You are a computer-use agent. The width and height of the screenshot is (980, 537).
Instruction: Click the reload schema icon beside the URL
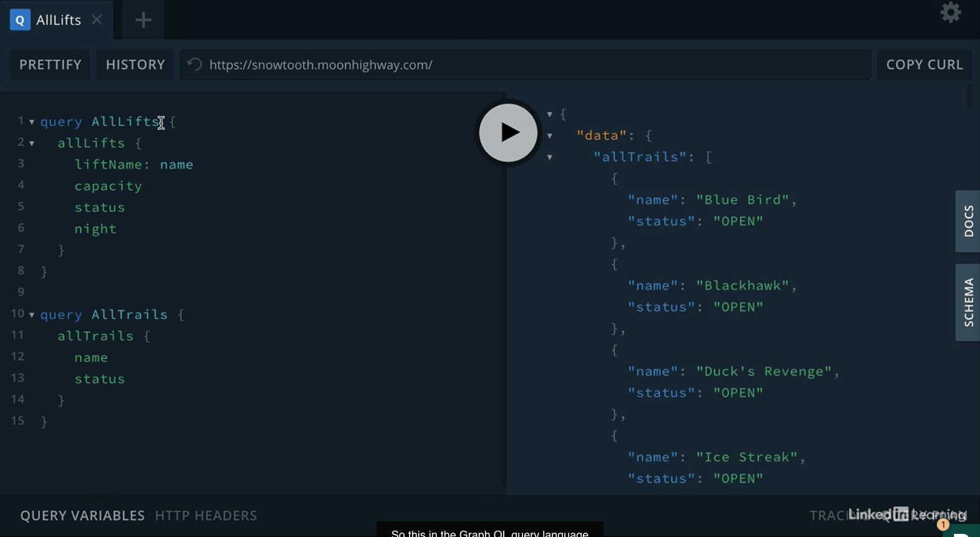coord(195,64)
